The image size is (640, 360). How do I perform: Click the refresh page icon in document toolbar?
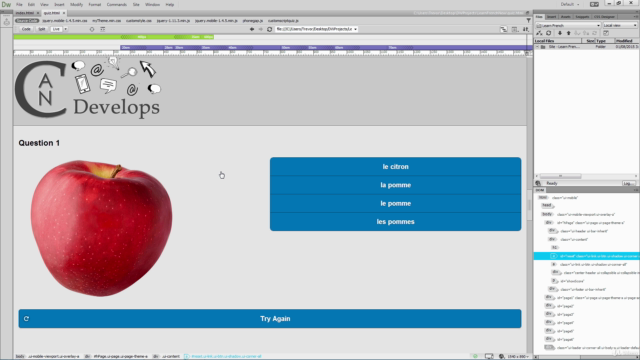point(269,29)
